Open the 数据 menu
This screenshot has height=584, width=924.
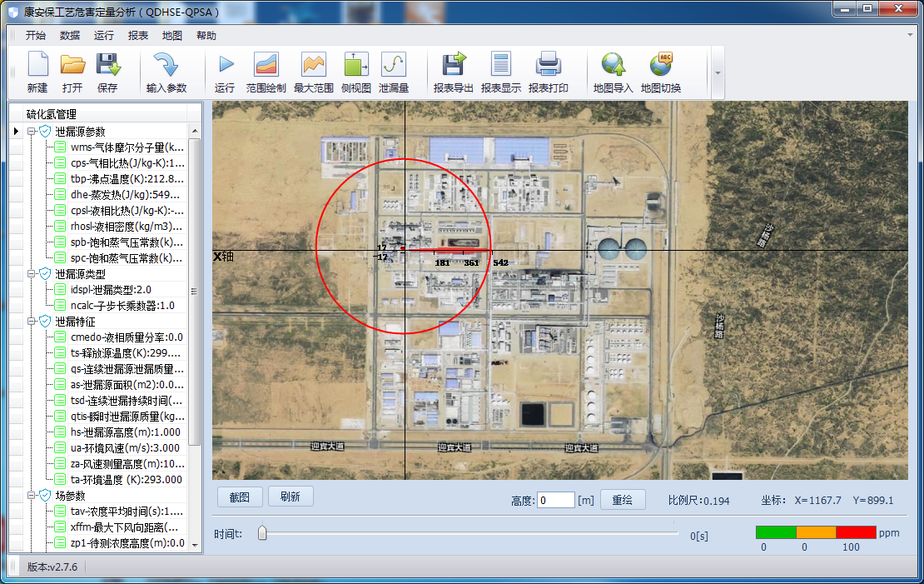tap(70, 36)
